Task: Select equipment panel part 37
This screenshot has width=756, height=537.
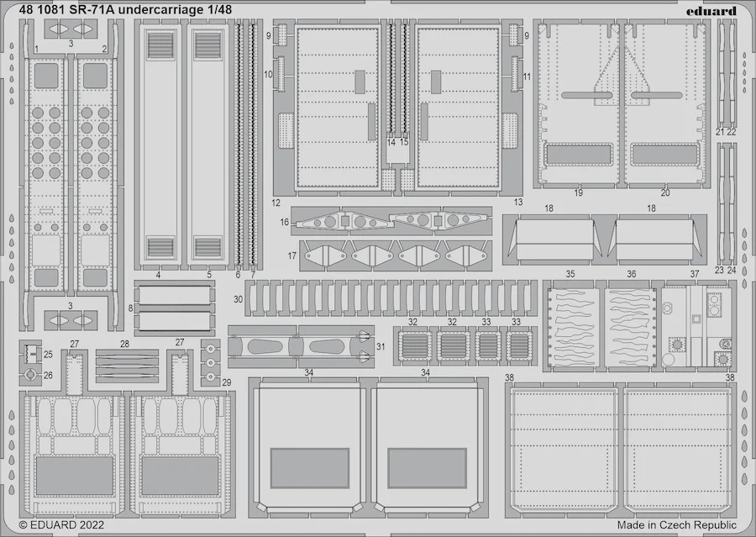Action: pyautogui.click(x=696, y=326)
